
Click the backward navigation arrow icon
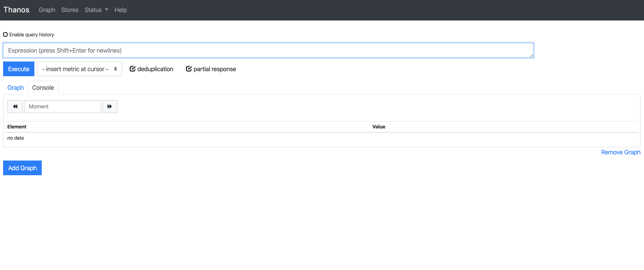tap(15, 106)
